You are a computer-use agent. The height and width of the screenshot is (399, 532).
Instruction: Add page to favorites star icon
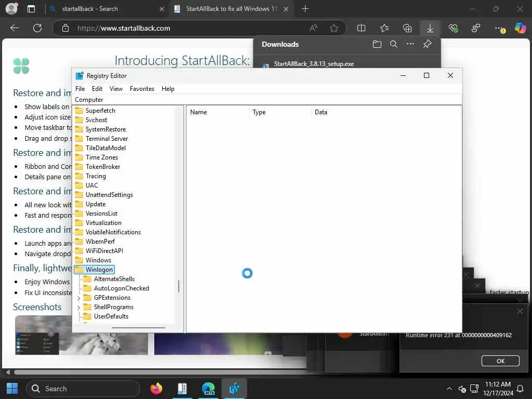tap(334, 28)
